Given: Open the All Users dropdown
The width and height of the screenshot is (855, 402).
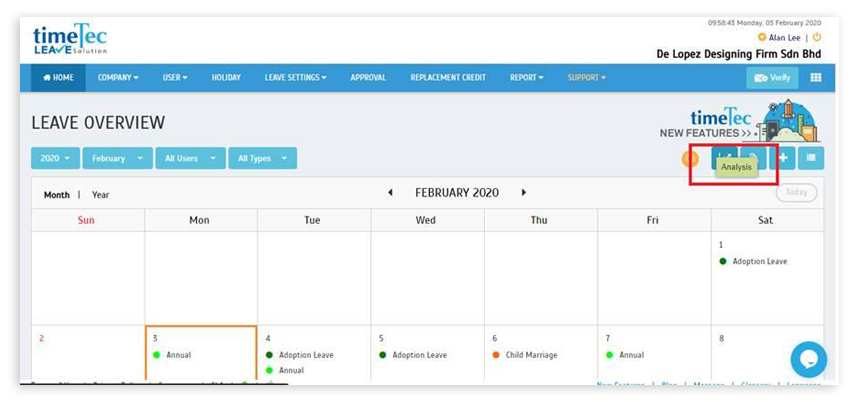Looking at the screenshot, I should pos(190,158).
